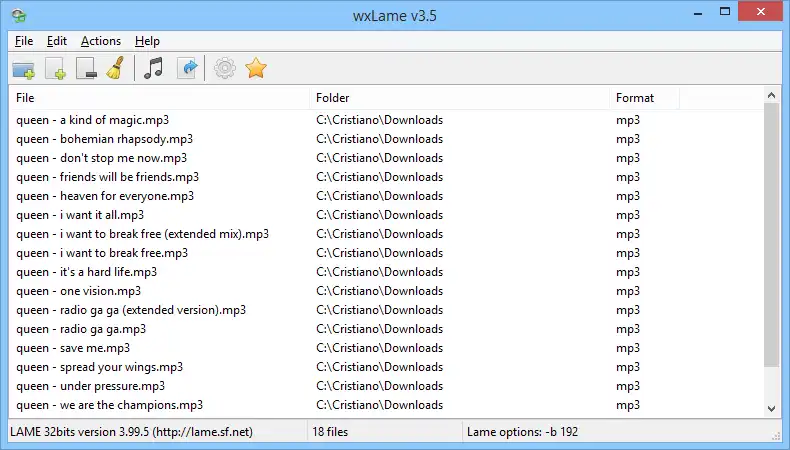Maximize the wxLame window
790x450 pixels.
pos(725,12)
